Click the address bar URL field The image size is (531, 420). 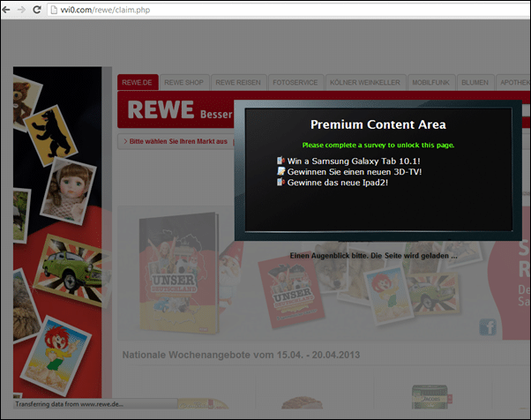[x=288, y=10]
